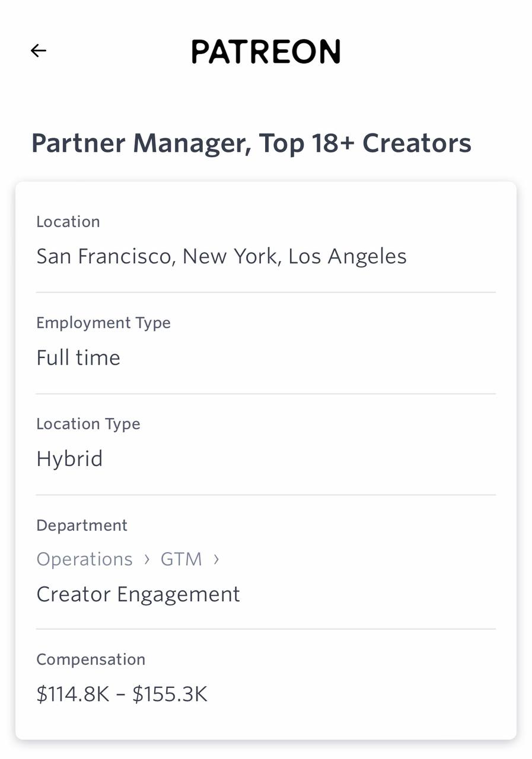This screenshot has width=532, height=759.
Task: Click the chevron after Operations
Action: pyautogui.click(x=147, y=559)
